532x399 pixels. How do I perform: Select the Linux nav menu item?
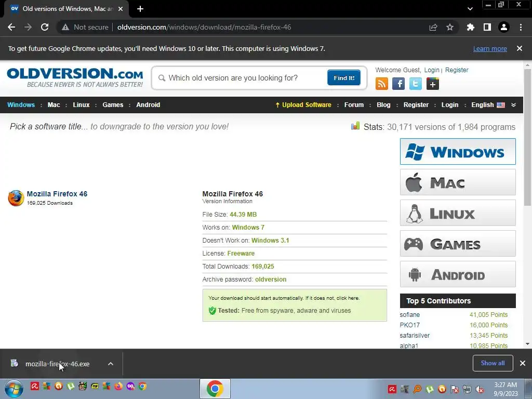[81, 105]
